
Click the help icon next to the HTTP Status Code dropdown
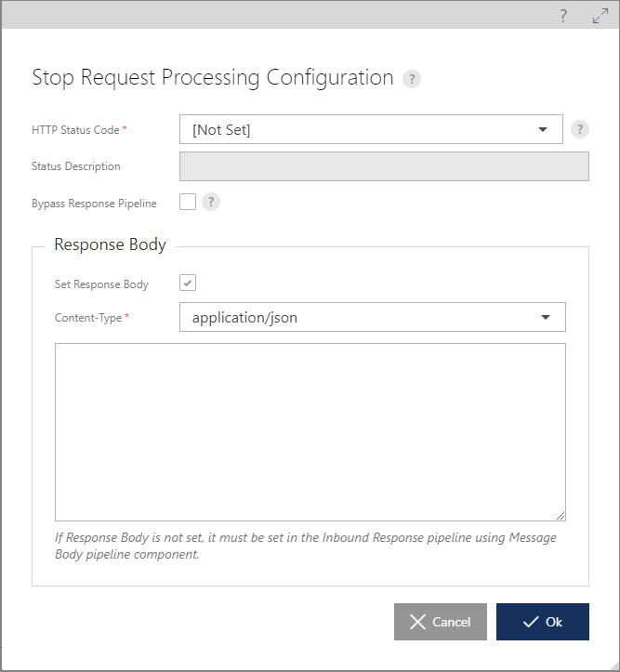click(580, 129)
